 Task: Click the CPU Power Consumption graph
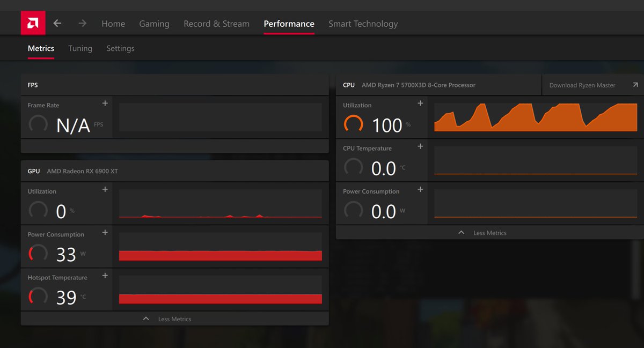coord(535,204)
